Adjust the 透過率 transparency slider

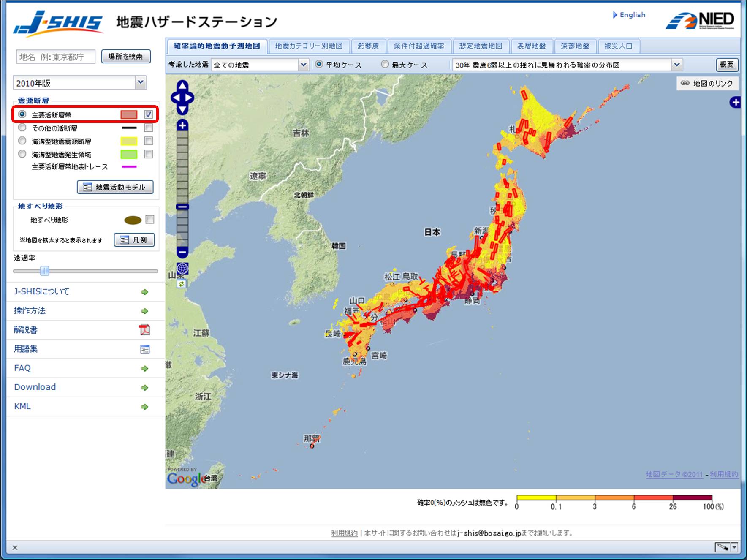45,272
